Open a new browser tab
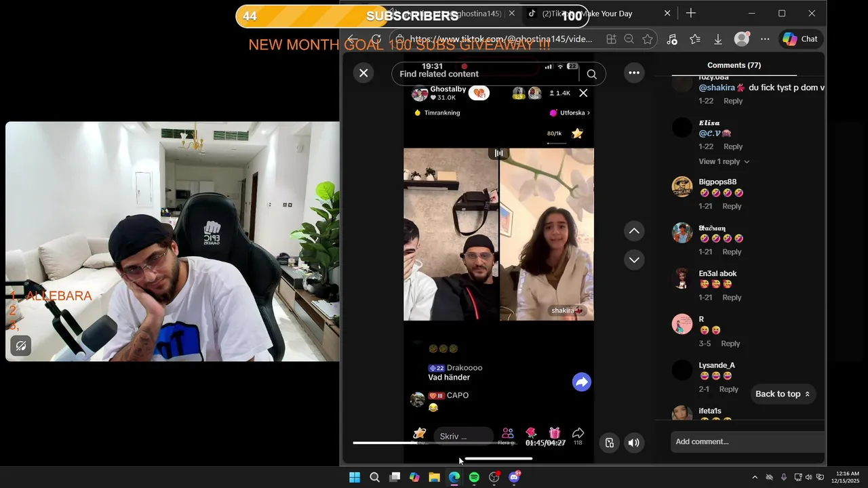 tap(690, 13)
